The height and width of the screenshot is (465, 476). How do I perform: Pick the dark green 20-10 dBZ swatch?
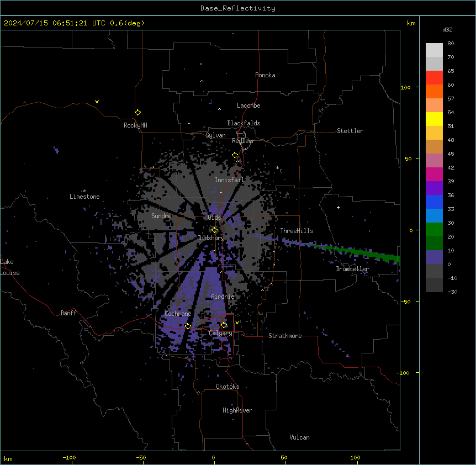434,244
